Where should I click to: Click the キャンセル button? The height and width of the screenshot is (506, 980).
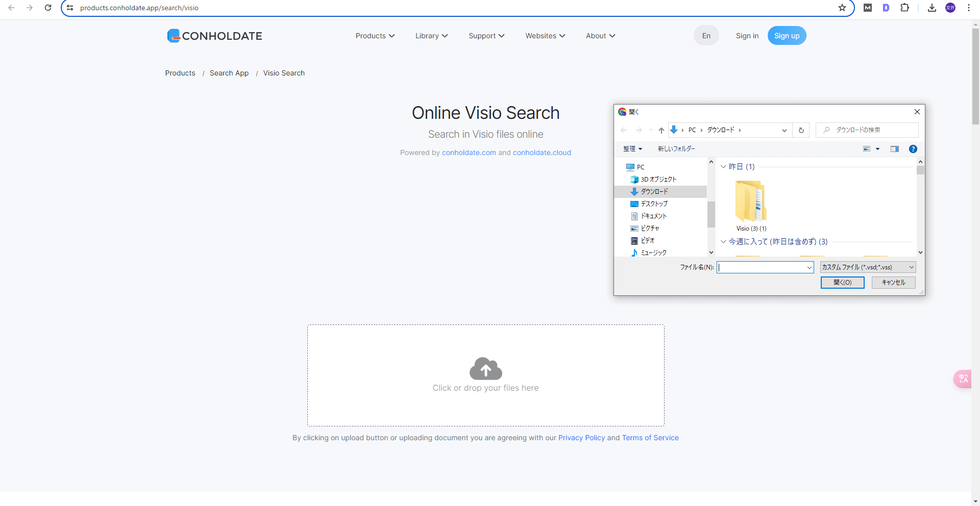[893, 283]
